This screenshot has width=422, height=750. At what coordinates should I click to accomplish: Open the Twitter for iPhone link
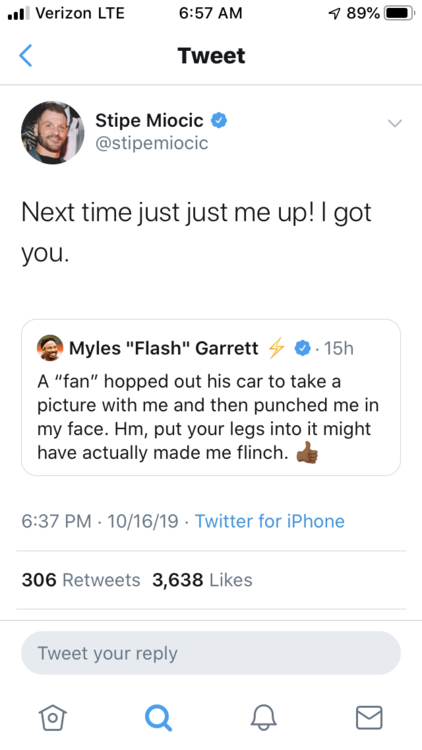(270, 521)
